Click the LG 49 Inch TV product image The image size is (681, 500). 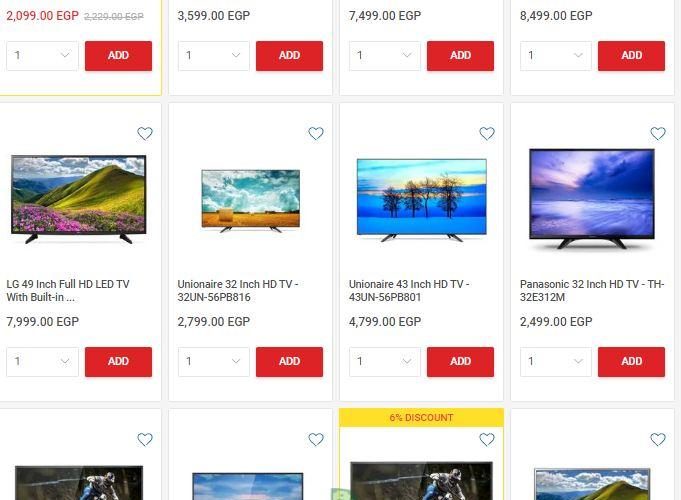(79, 199)
